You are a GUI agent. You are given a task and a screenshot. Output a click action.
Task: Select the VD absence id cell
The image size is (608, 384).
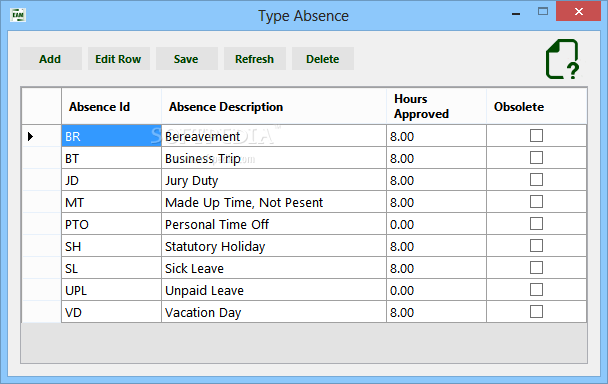click(x=111, y=312)
